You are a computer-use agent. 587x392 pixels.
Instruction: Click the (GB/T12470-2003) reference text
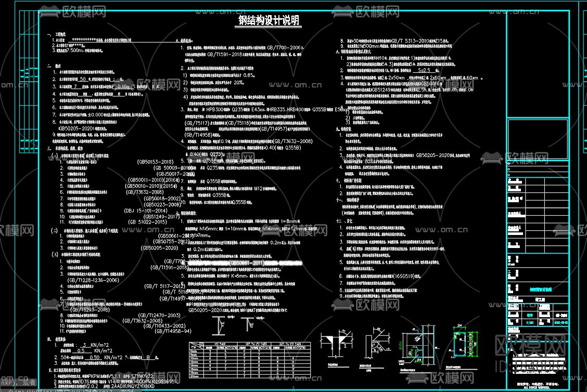(159, 316)
